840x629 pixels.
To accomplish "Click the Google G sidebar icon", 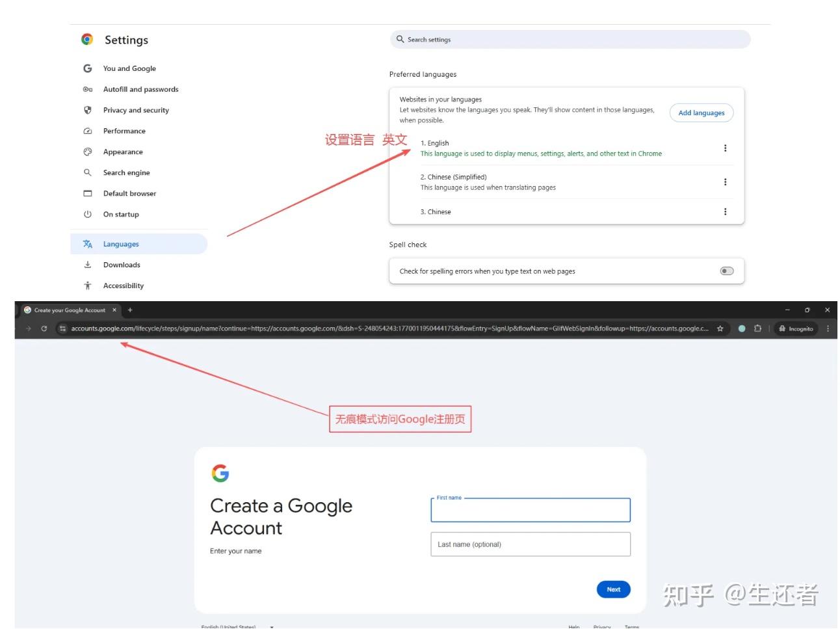I will point(88,68).
